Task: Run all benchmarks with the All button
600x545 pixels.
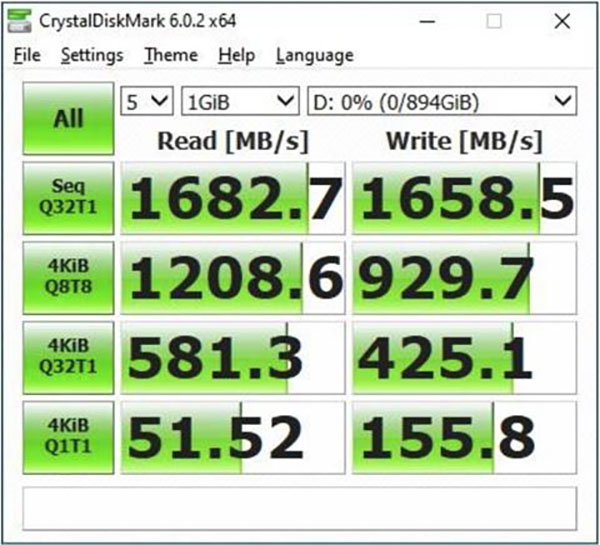Action: 68,119
